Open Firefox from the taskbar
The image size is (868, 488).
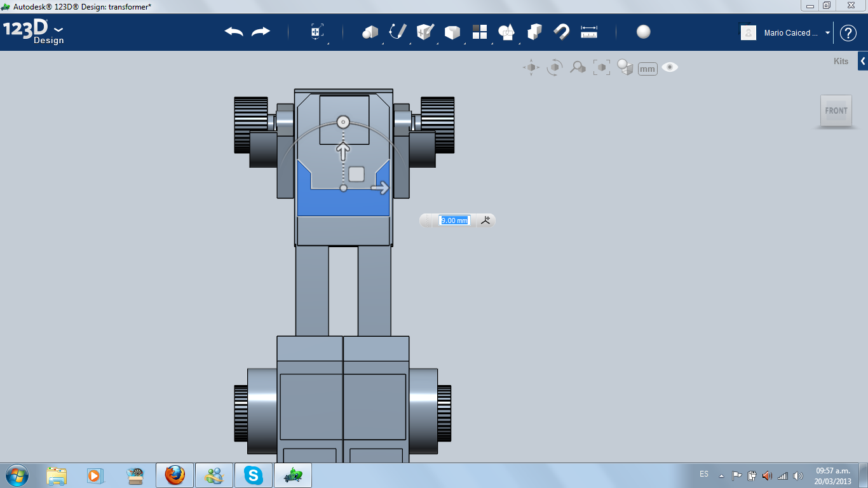(x=175, y=475)
